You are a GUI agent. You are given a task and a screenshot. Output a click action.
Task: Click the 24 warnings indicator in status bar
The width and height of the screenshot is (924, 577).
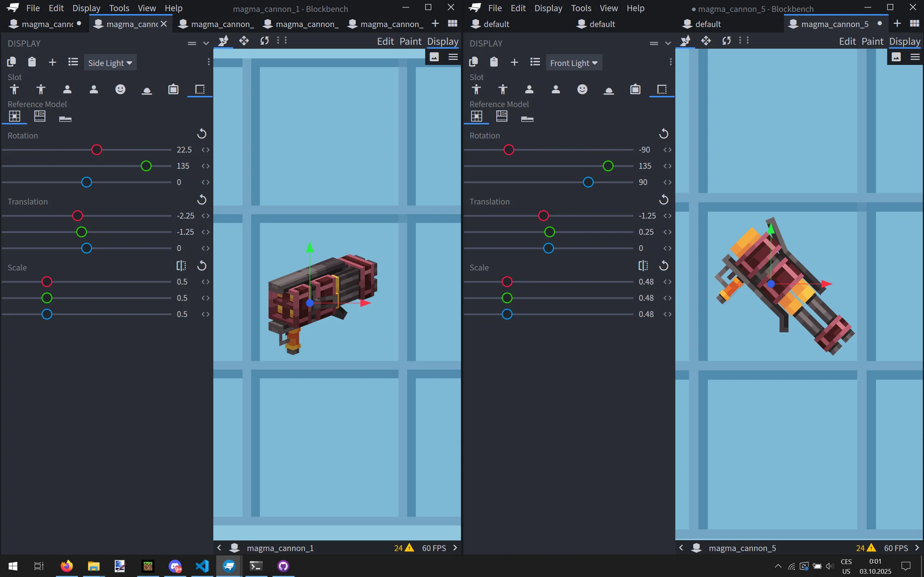point(403,548)
